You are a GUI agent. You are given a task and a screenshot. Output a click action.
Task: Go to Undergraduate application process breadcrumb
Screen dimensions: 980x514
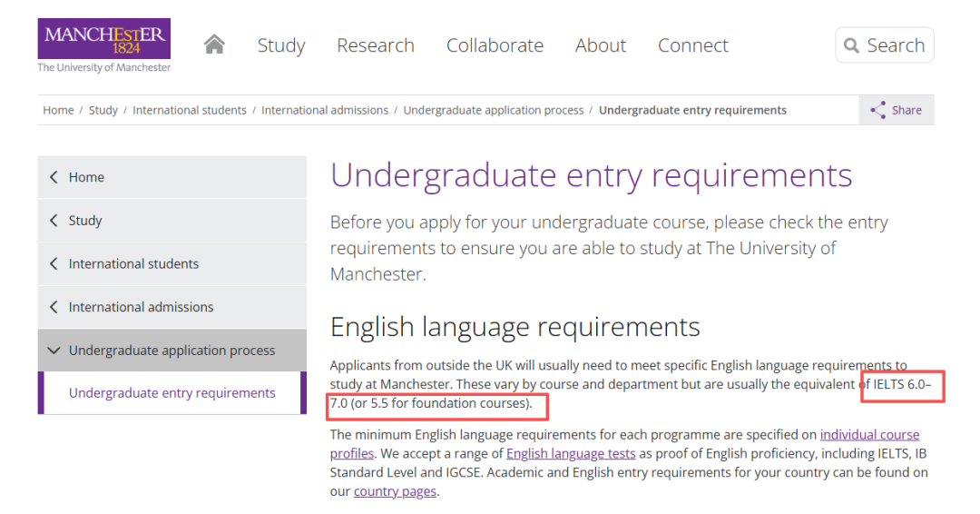tap(494, 110)
